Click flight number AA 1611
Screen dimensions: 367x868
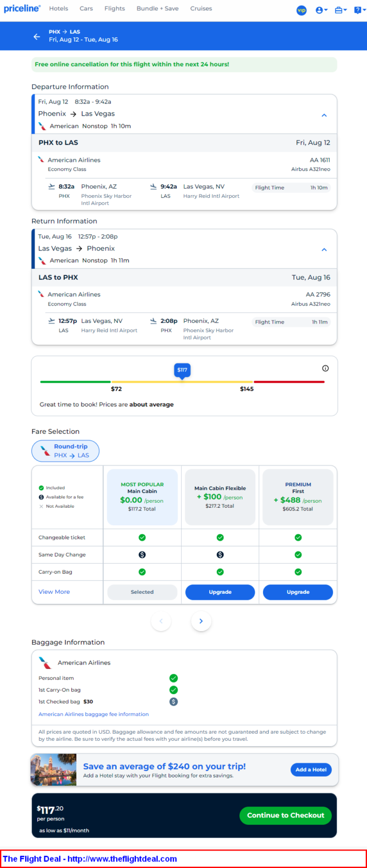(x=320, y=160)
